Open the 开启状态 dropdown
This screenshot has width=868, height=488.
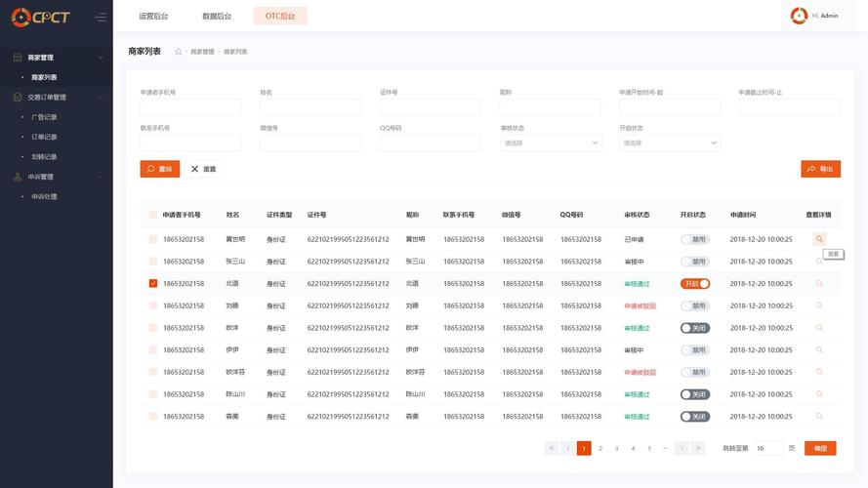click(670, 142)
